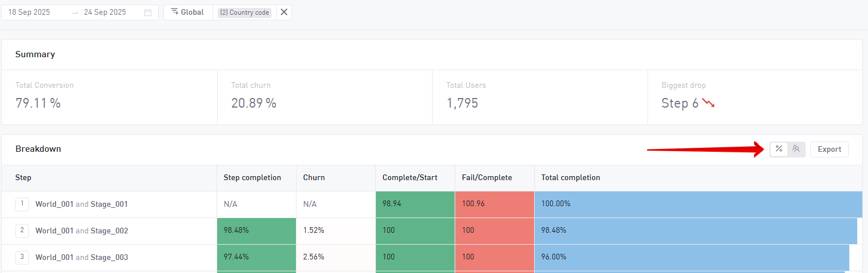The width and height of the screenshot is (868, 273).
Task: Click the Total Users summary card
Action: [539, 97]
